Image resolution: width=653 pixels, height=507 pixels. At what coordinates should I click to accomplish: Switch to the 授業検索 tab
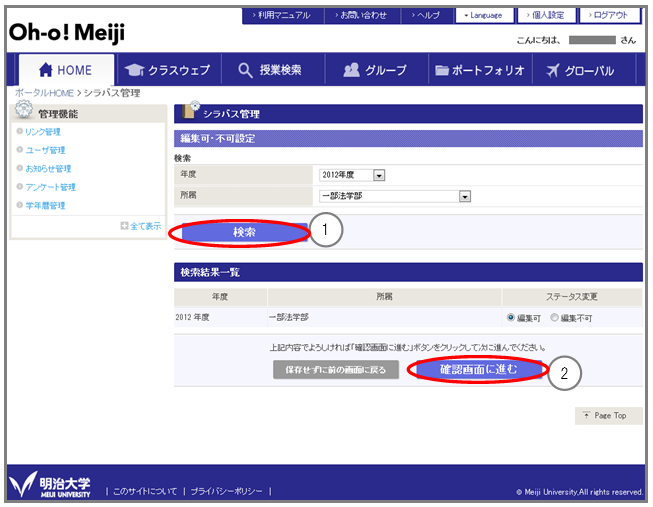pyautogui.click(x=273, y=70)
